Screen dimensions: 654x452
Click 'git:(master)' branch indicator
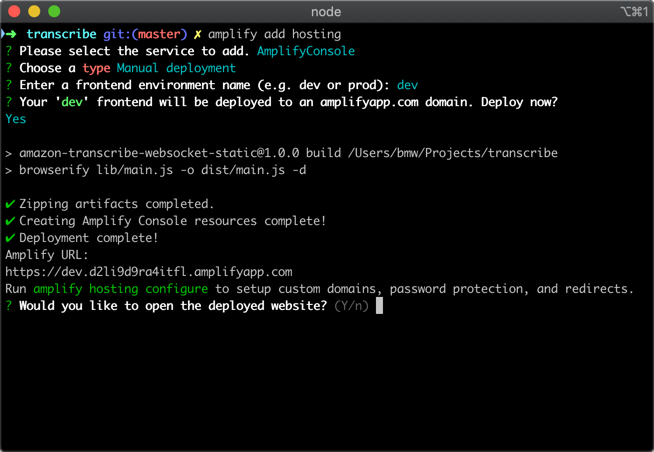[145, 34]
